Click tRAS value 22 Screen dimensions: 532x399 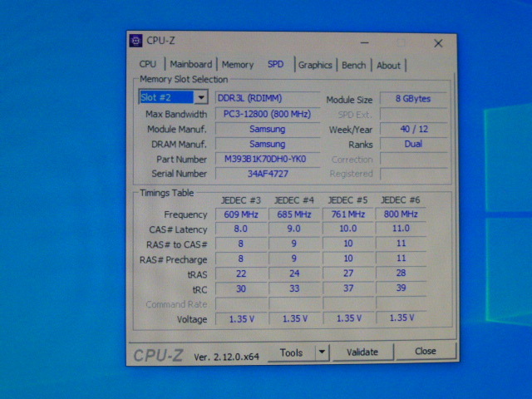(x=241, y=273)
